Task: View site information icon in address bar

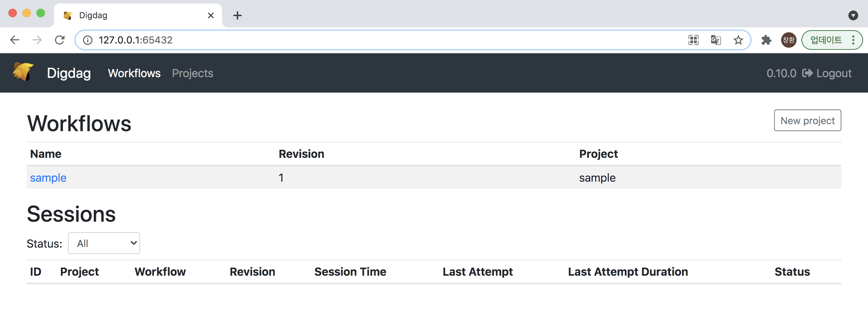Action: 88,40
